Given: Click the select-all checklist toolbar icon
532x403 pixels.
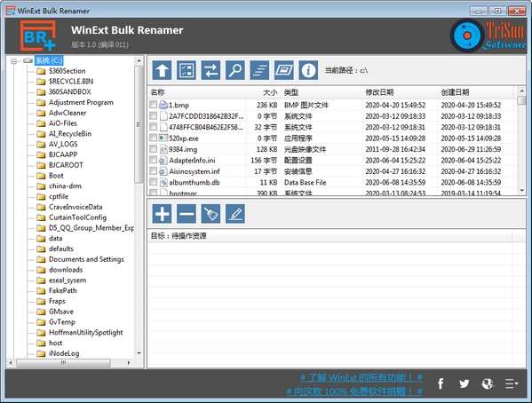Looking at the screenshot, I should 187,70.
